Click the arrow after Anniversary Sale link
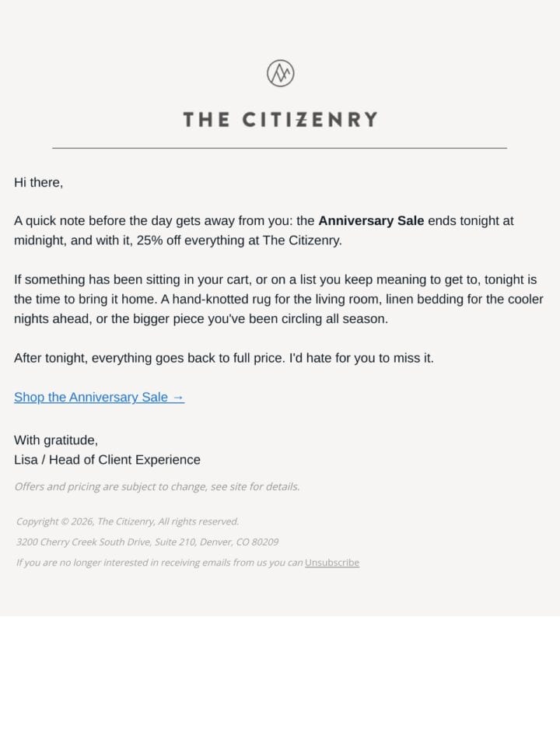This screenshot has width=560, height=747. click(x=178, y=398)
